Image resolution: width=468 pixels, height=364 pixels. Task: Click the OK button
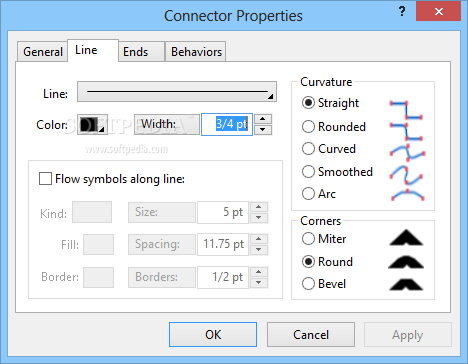coord(213,334)
